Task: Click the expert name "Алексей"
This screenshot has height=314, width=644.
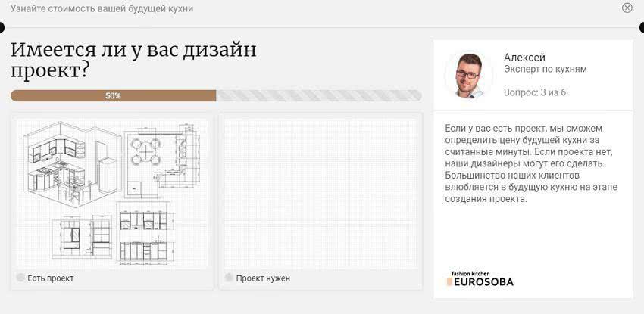Action: [524, 58]
